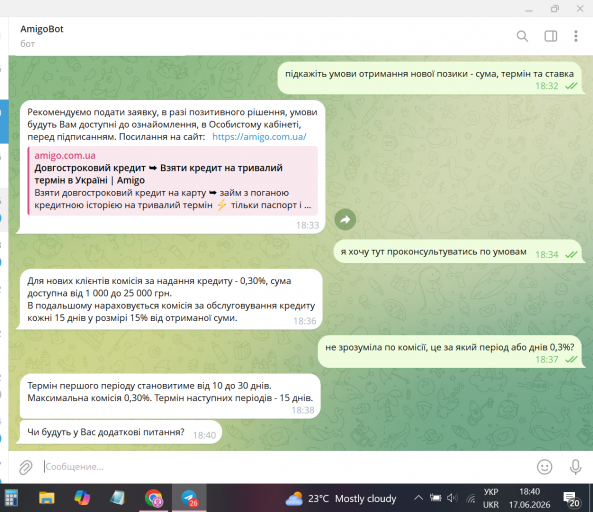Image resolution: width=593 pixels, height=512 pixels.
Task: Open File Explorer from the taskbar
Action: pos(47,498)
